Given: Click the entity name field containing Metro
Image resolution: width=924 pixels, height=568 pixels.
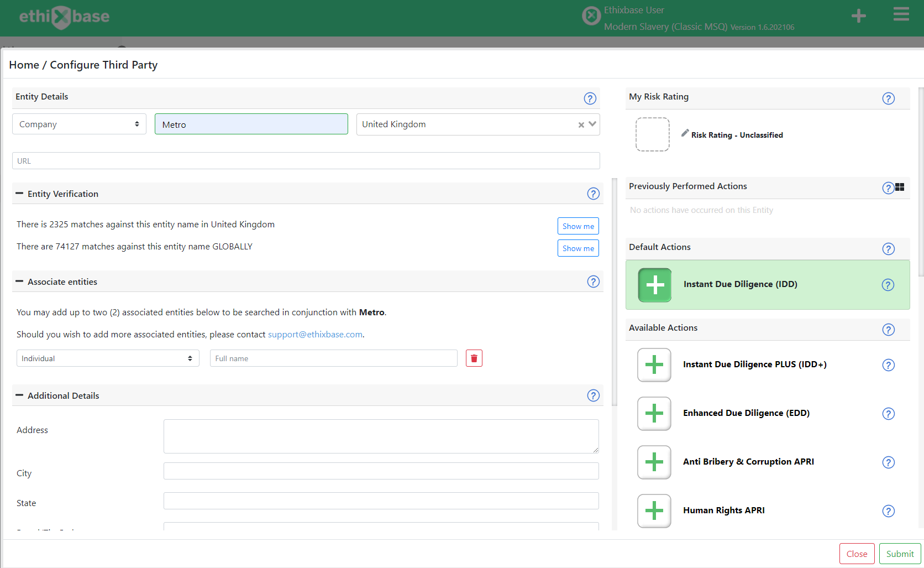Looking at the screenshot, I should pyautogui.click(x=251, y=124).
